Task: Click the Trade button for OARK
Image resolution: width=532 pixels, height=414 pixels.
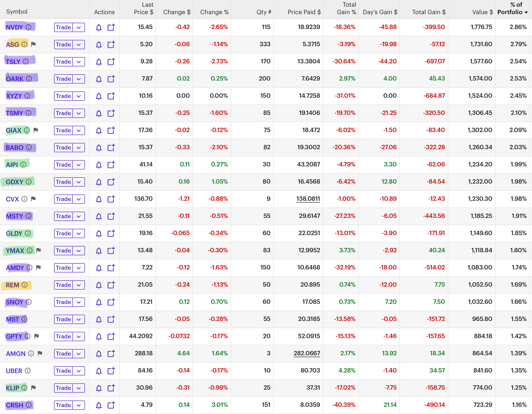Action: point(63,79)
